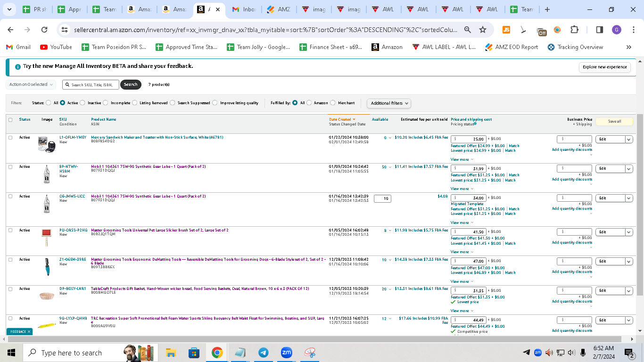Viewport: 644px width, 362px height.
Task: Switch to the AMZ browser tab
Action: tap(279, 9)
